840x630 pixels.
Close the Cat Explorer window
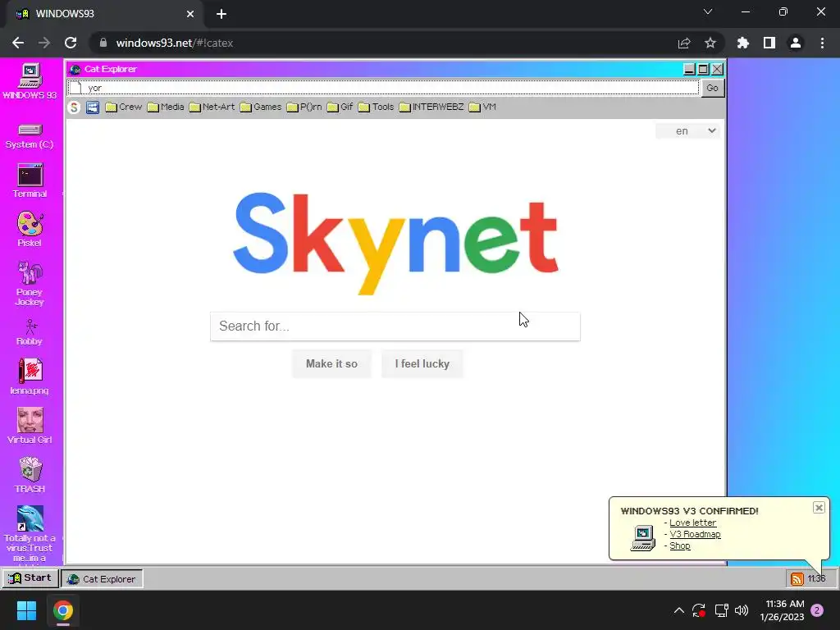point(717,69)
